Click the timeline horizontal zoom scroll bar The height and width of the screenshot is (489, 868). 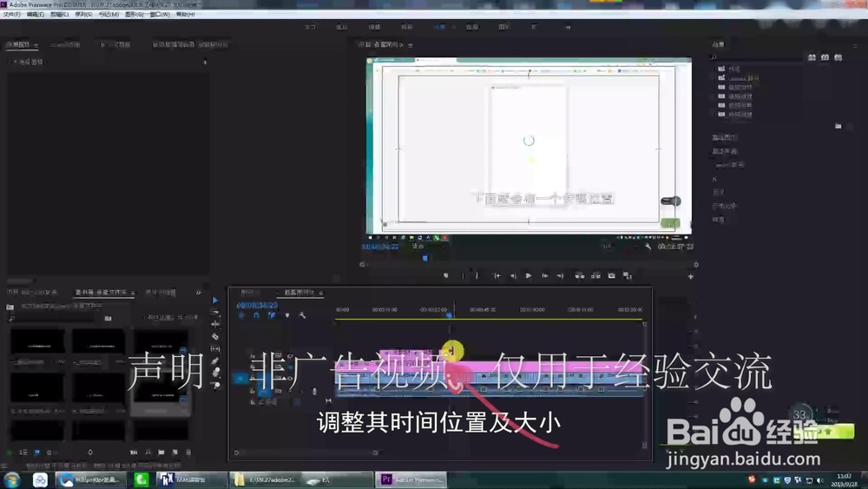tap(306, 453)
